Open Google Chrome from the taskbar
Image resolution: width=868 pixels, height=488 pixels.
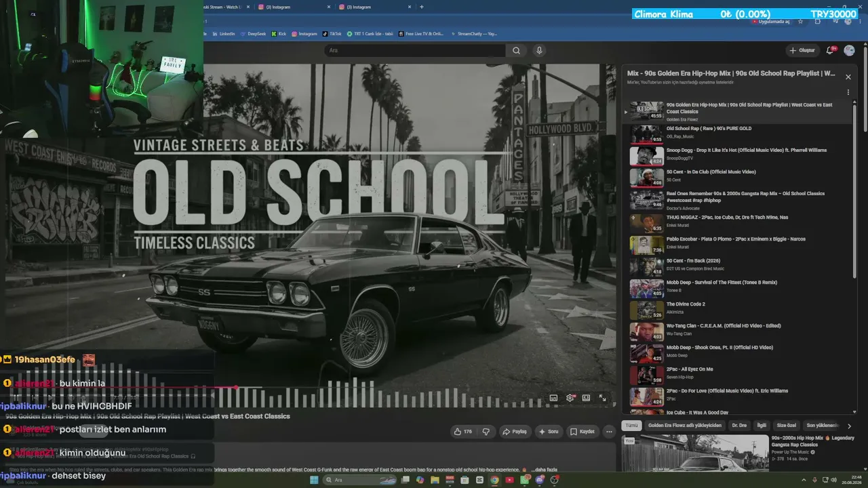pyautogui.click(x=494, y=480)
